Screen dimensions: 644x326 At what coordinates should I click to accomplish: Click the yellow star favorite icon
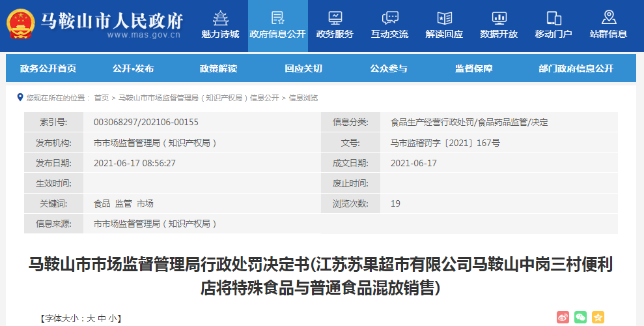(598, 318)
